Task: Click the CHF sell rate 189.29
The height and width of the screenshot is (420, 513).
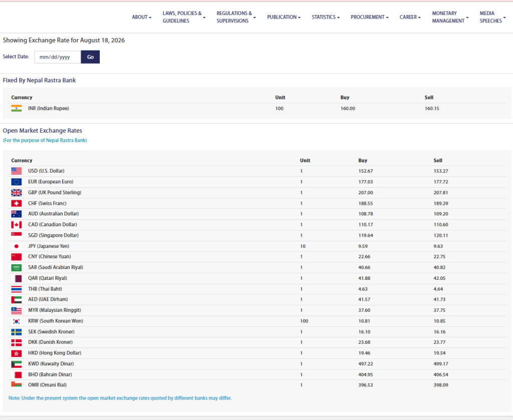Action: [x=441, y=203]
